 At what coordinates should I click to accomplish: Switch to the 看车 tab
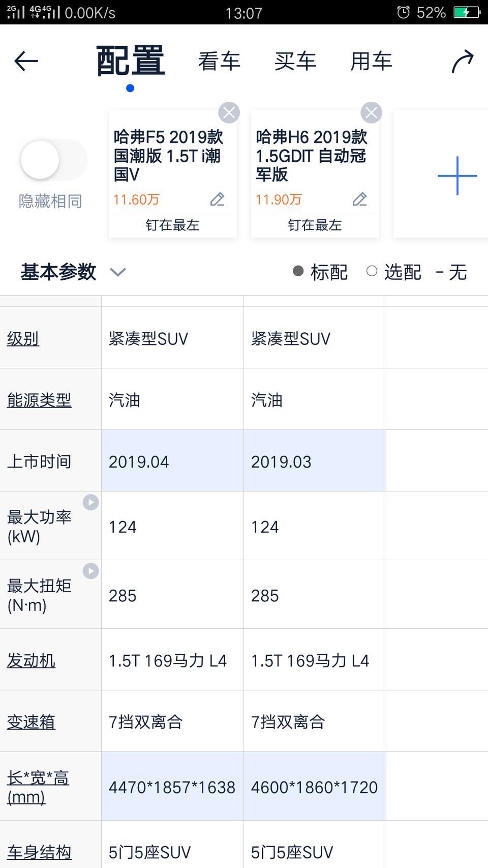point(219,62)
